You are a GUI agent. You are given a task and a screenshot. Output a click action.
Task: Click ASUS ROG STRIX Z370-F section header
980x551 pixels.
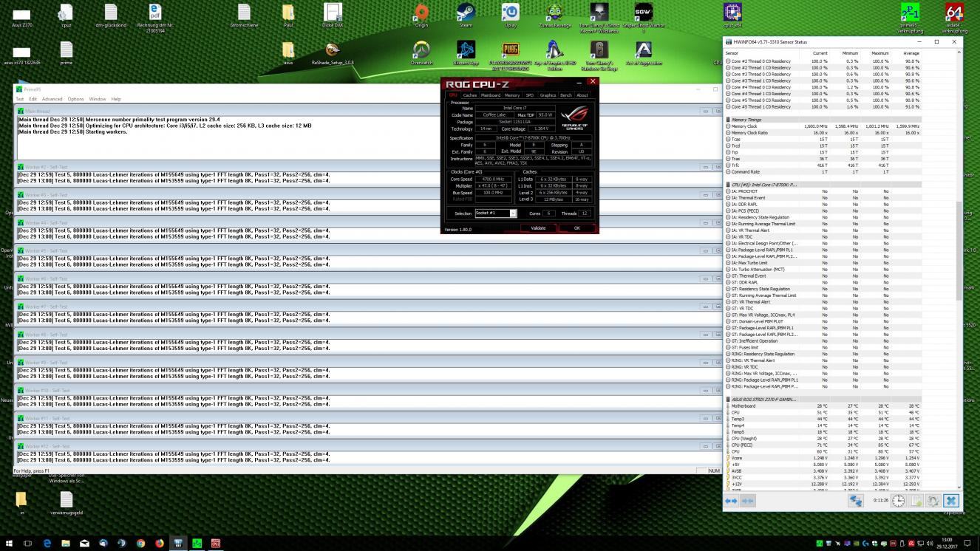823,400
